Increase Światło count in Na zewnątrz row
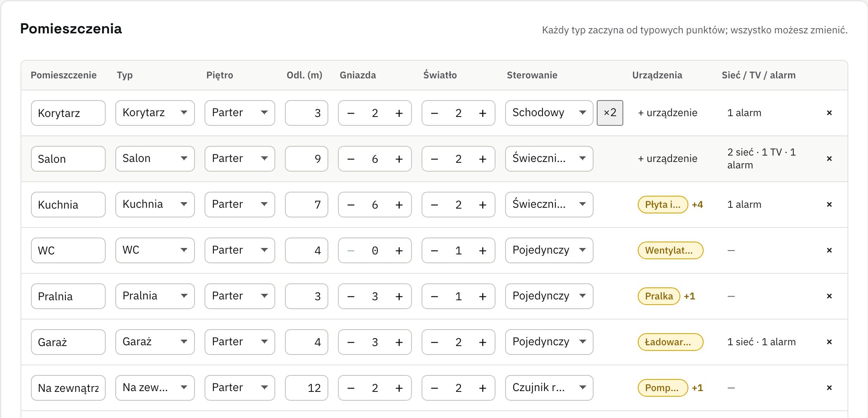Viewport: 868px width, 418px height. tap(483, 388)
